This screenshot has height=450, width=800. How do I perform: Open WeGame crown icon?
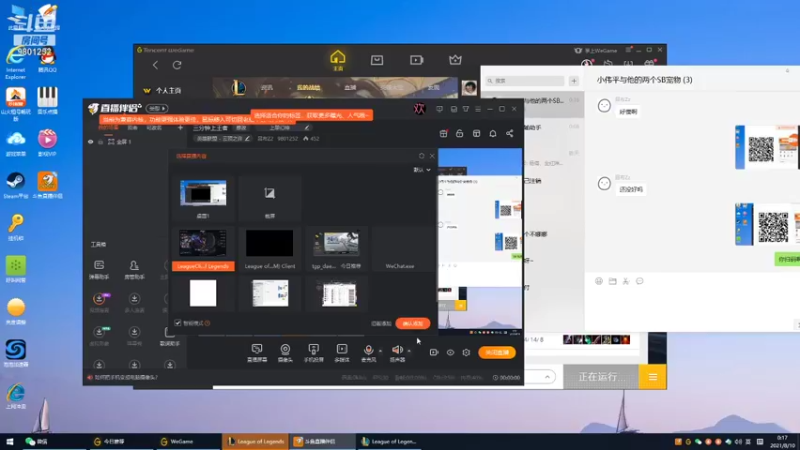455,60
